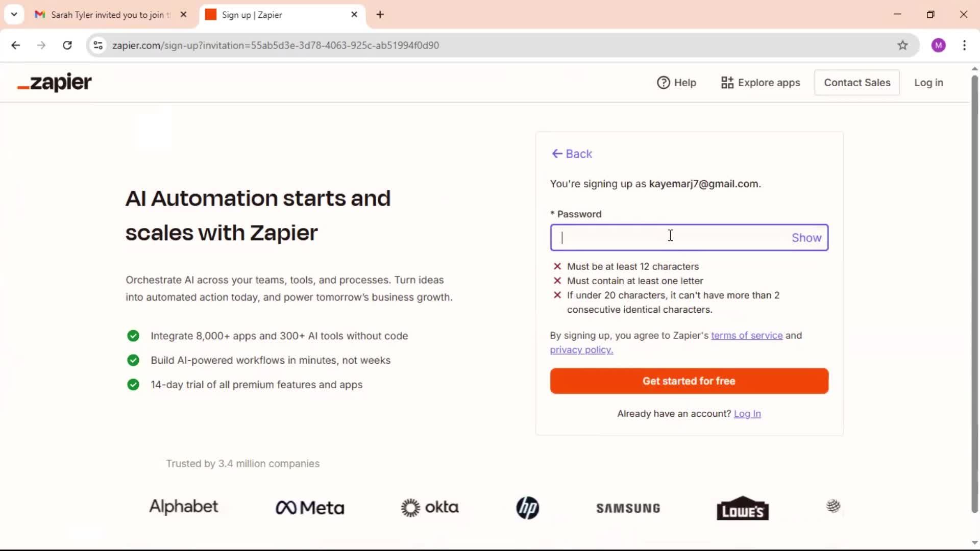Click the page vertical scrollbar thumb

[974, 293]
